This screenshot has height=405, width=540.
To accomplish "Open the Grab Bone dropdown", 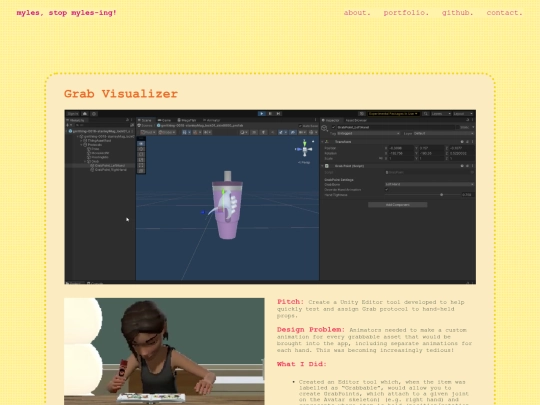I will tap(429, 184).
